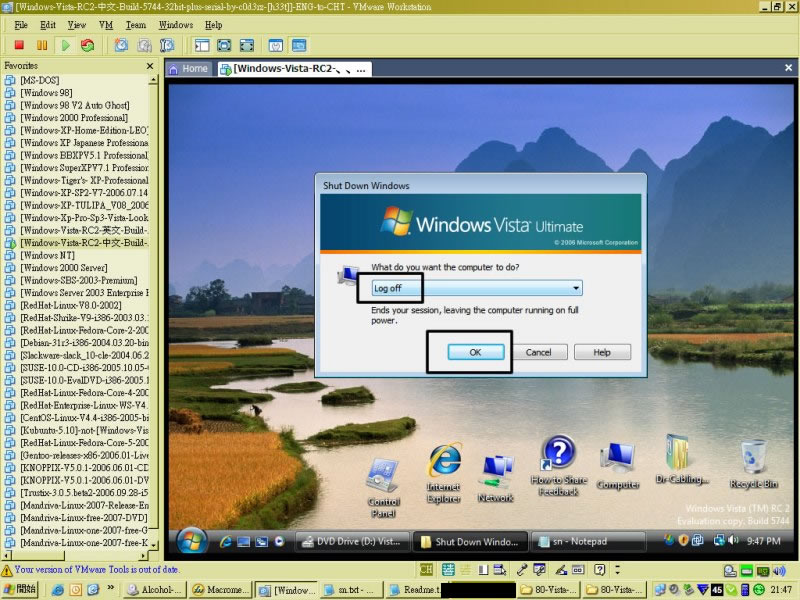
Task: Click the red Power Off toolbar button
Action: pyautogui.click(x=19, y=45)
